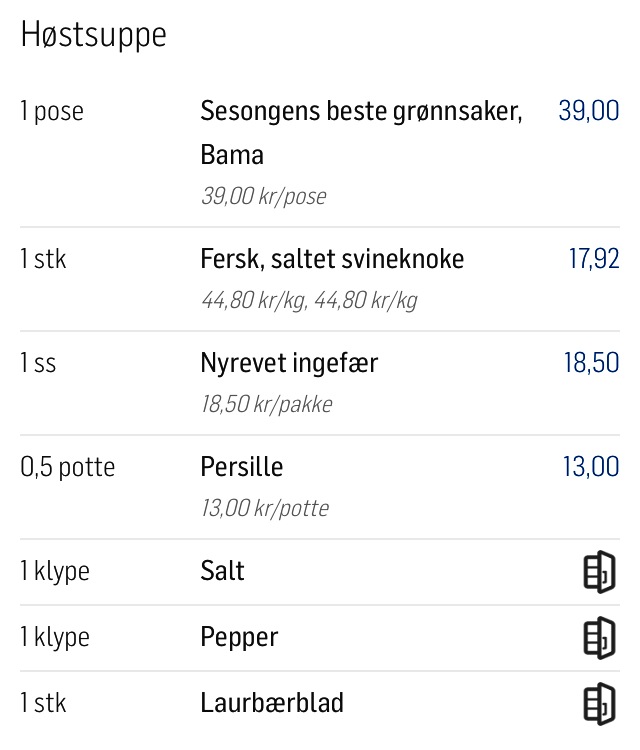
Task: Click the 18,50 price for ingefær
Action: (591, 363)
